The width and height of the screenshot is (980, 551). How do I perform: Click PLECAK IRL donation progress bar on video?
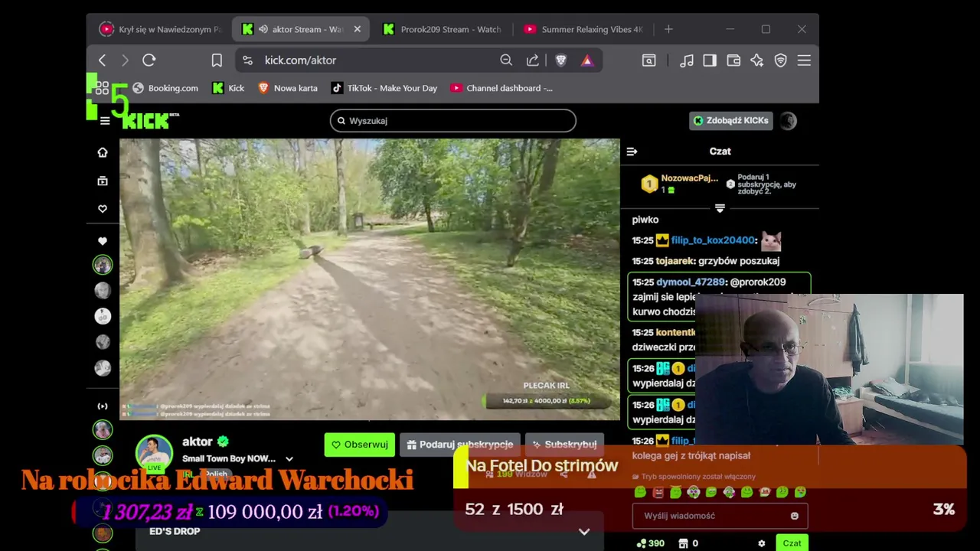pyautogui.click(x=546, y=401)
